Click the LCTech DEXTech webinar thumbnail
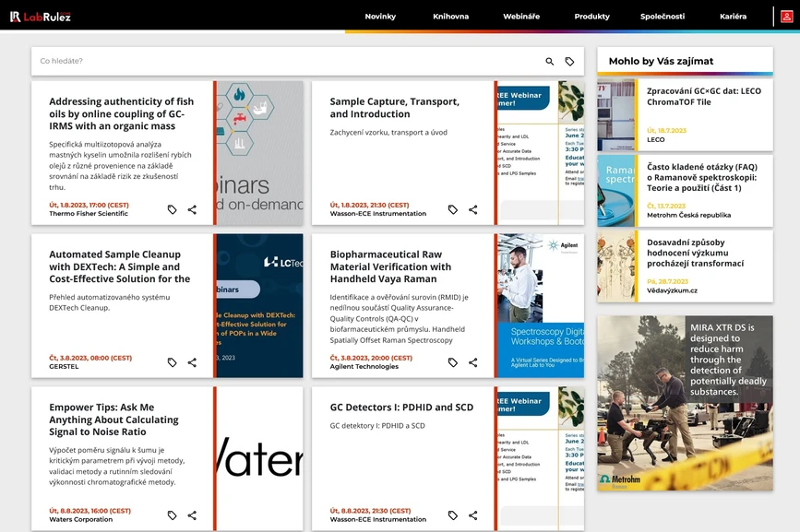Image resolution: width=800 pixels, height=532 pixels. click(x=259, y=306)
